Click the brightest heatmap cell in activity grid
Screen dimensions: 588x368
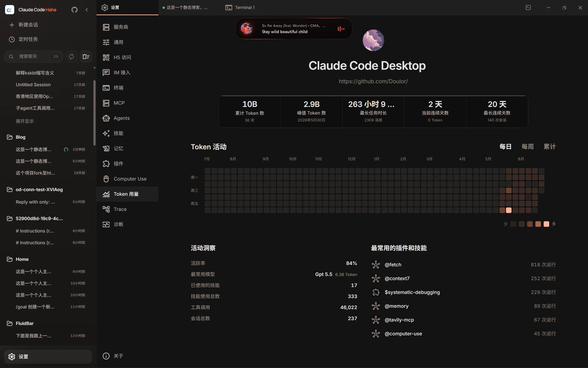[509, 210]
